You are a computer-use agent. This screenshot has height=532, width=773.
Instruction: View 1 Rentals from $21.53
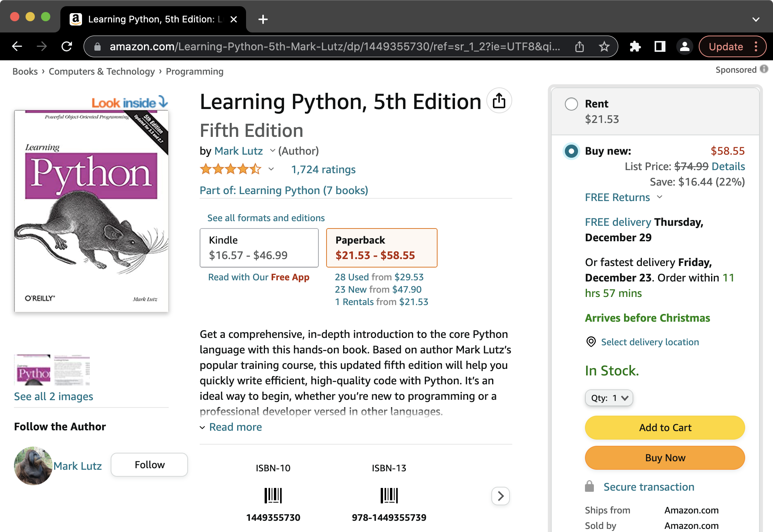click(381, 302)
